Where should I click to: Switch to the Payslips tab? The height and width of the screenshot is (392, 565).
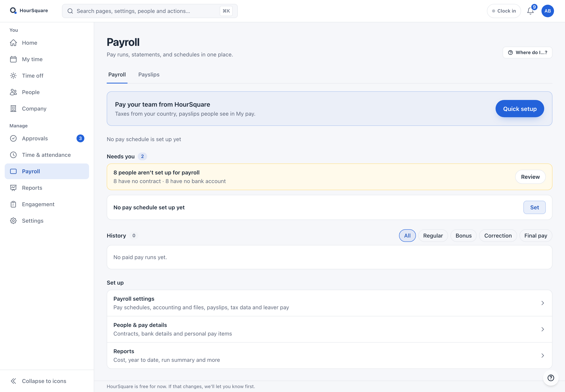pos(149,75)
